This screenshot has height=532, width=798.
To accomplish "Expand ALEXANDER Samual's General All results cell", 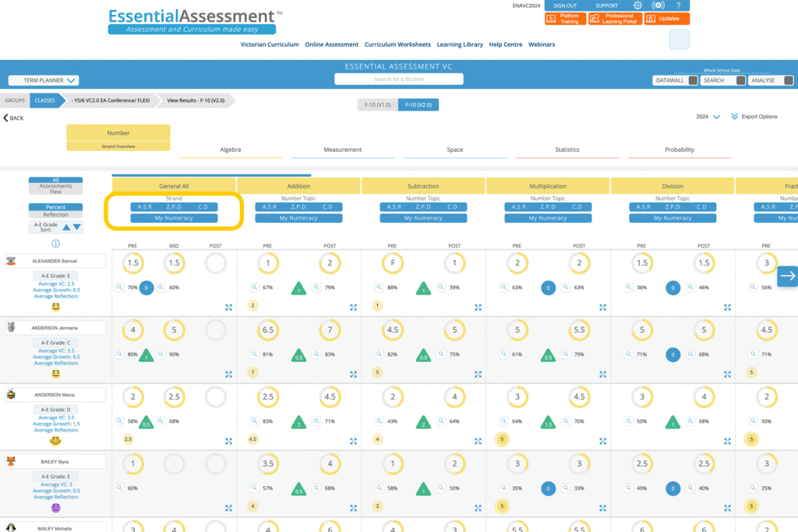I will point(228,307).
